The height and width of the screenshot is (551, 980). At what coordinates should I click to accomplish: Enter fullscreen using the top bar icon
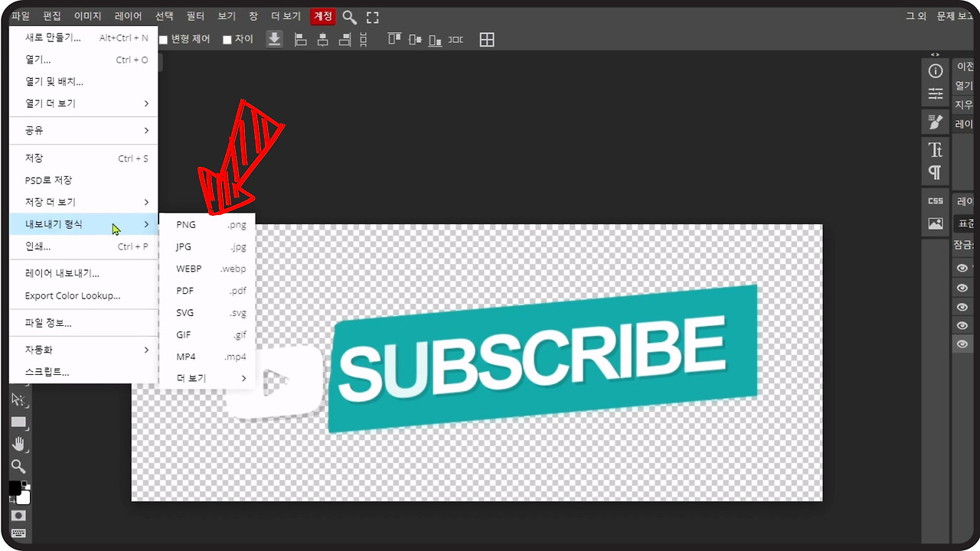pyautogui.click(x=372, y=17)
